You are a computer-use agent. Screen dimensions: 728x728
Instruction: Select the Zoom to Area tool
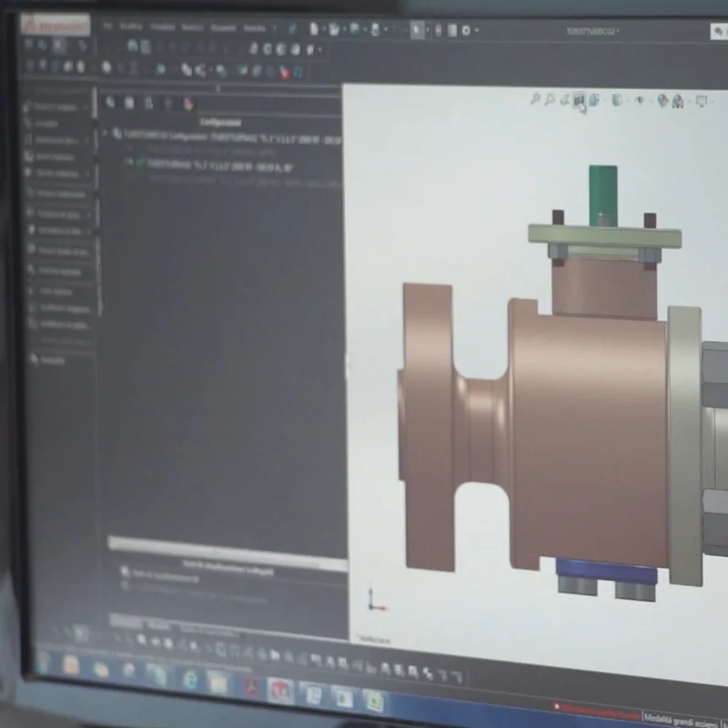click(x=550, y=99)
